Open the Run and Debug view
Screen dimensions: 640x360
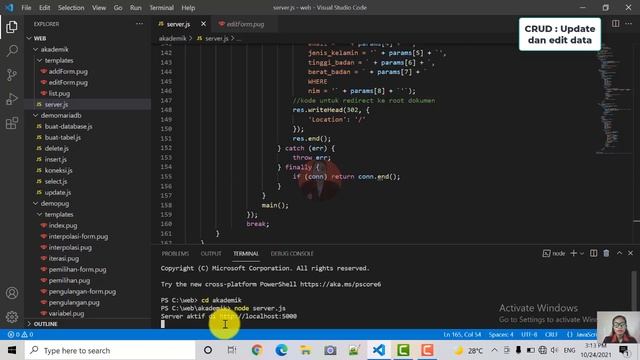[12, 99]
